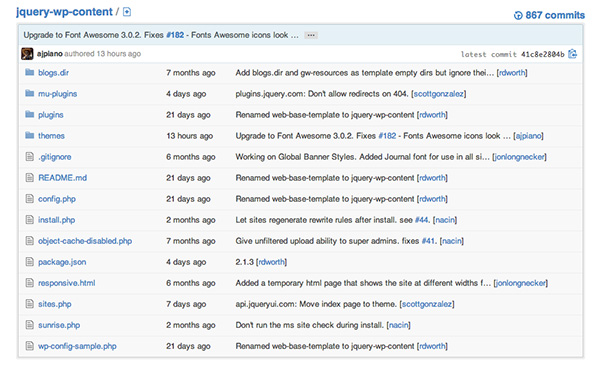
Task: Click the config.php file icon
Action: point(29,199)
